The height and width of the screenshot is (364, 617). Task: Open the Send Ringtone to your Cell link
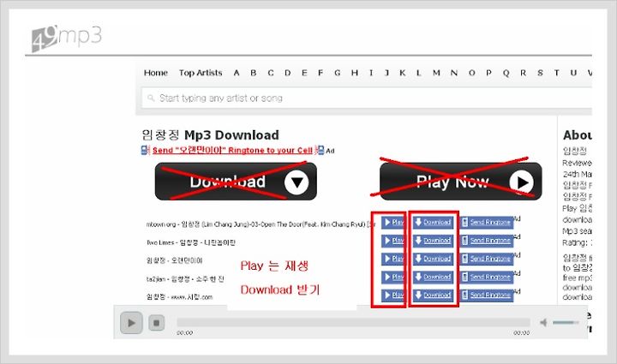click(232, 150)
